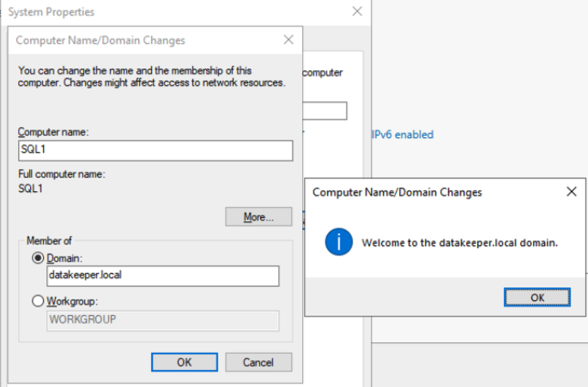
Task: Select the Workgroup radio button
Action: 38,300
